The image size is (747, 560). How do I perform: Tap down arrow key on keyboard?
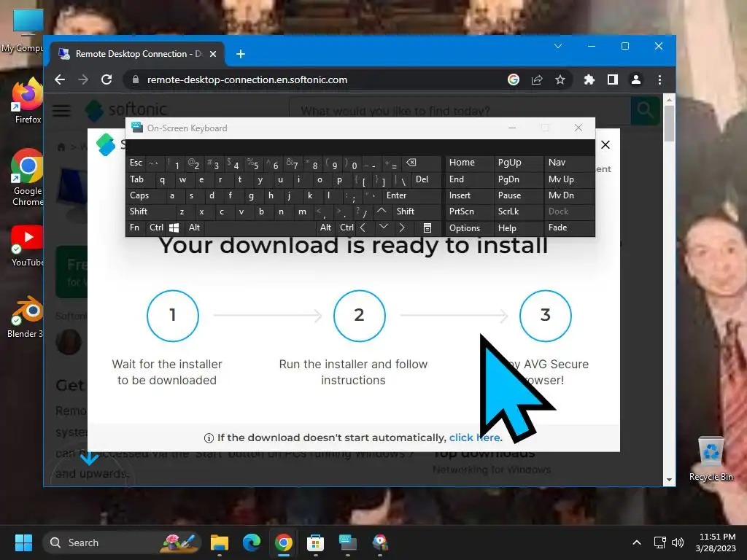(384, 227)
